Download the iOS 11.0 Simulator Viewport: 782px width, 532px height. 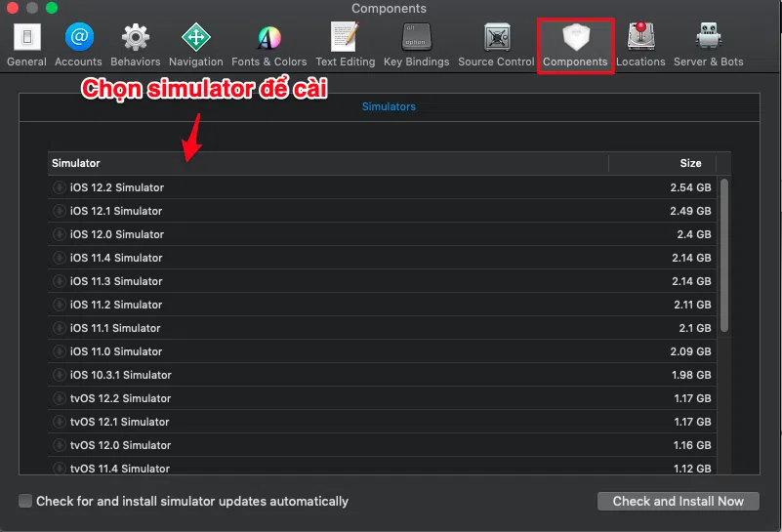[60, 351]
